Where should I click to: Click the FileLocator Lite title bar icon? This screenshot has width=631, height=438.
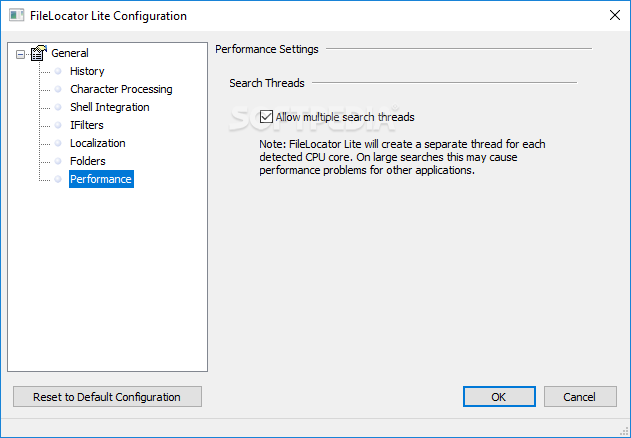point(16,16)
